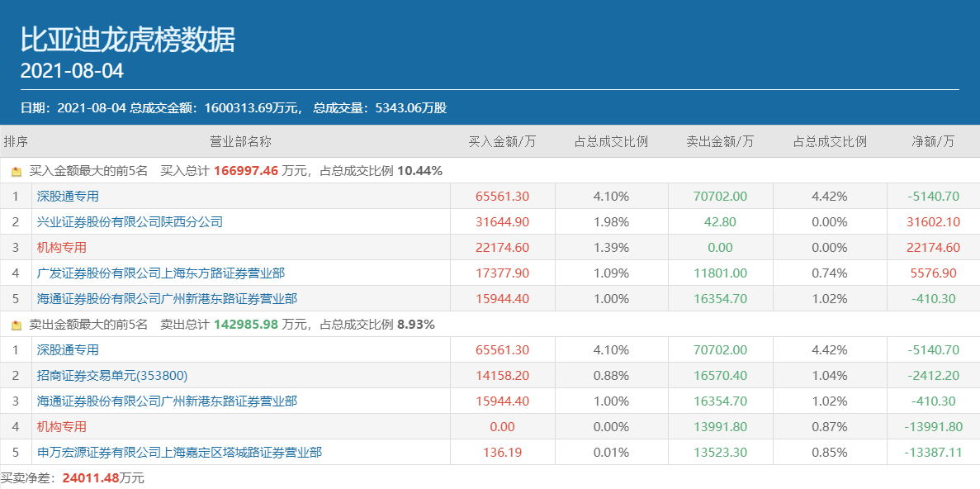The image size is (980, 489).
Task: Click the 0.01% ratio cell
Action: (x=611, y=452)
